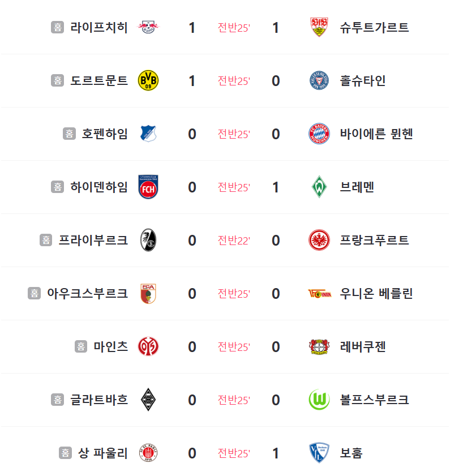
Task: Open the 바이에른 뮌헨 team link
Action: coord(376,134)
